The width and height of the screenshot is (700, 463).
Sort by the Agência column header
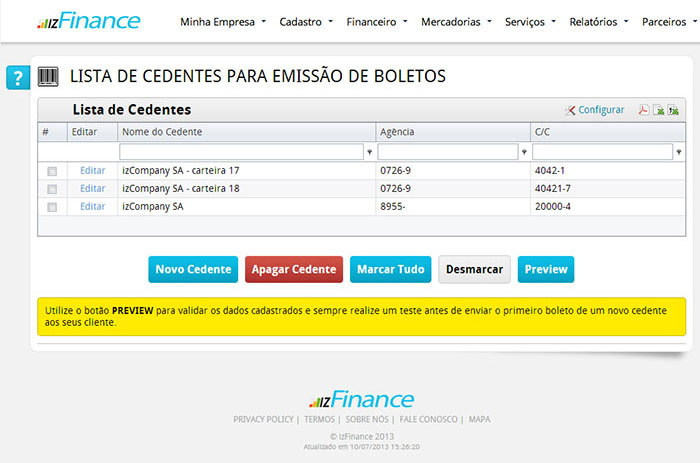[x=453, y=132]
